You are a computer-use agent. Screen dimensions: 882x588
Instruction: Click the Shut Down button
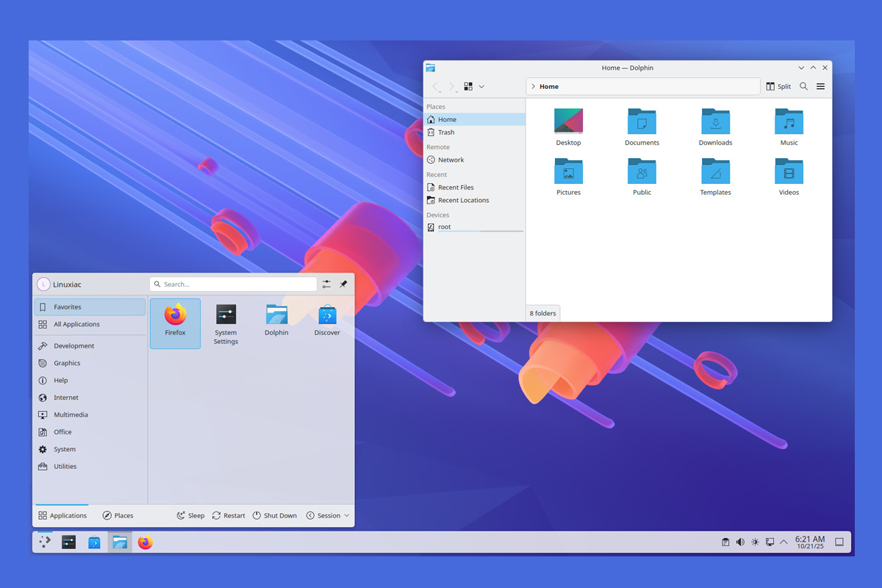point(275,515)
